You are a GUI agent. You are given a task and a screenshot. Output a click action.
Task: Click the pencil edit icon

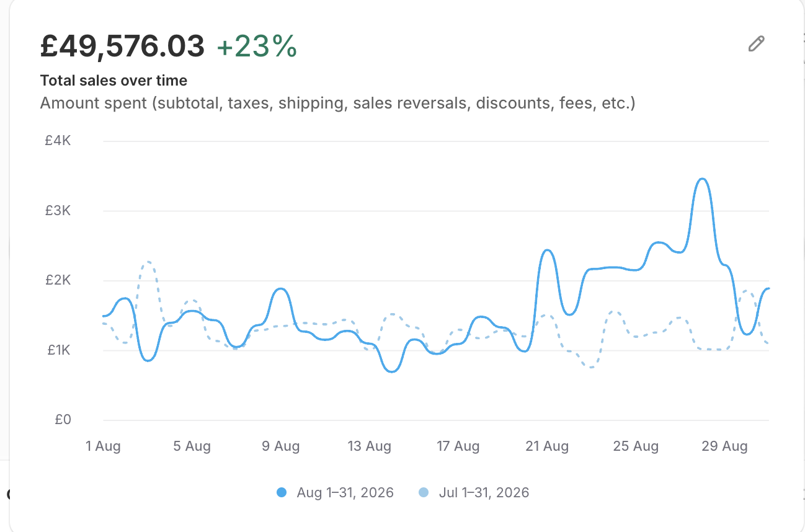[756, 44]
